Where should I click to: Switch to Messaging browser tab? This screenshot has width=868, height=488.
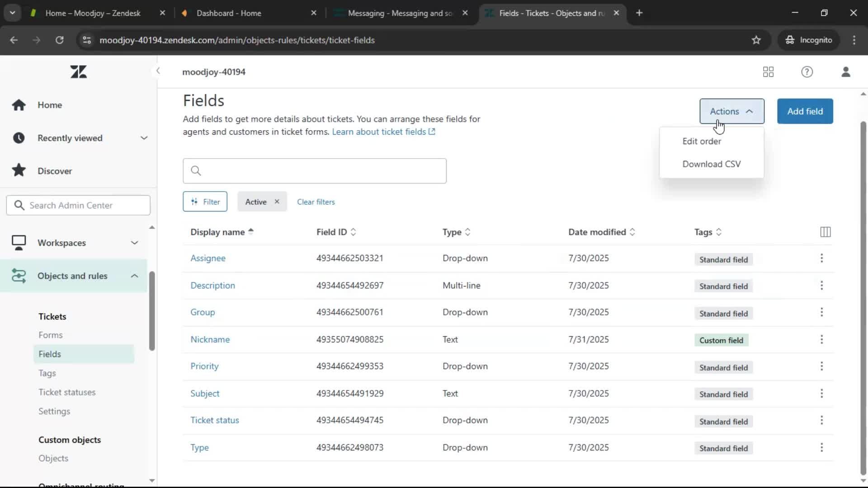[x=400, y=13]
